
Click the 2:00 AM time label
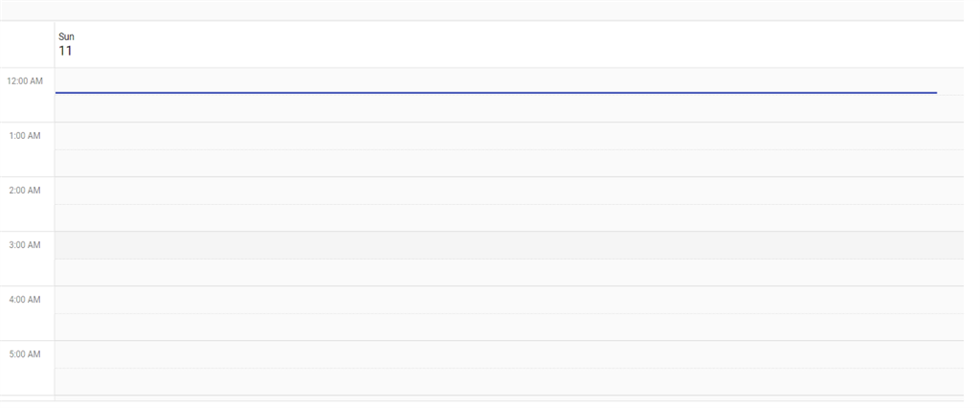25,191
